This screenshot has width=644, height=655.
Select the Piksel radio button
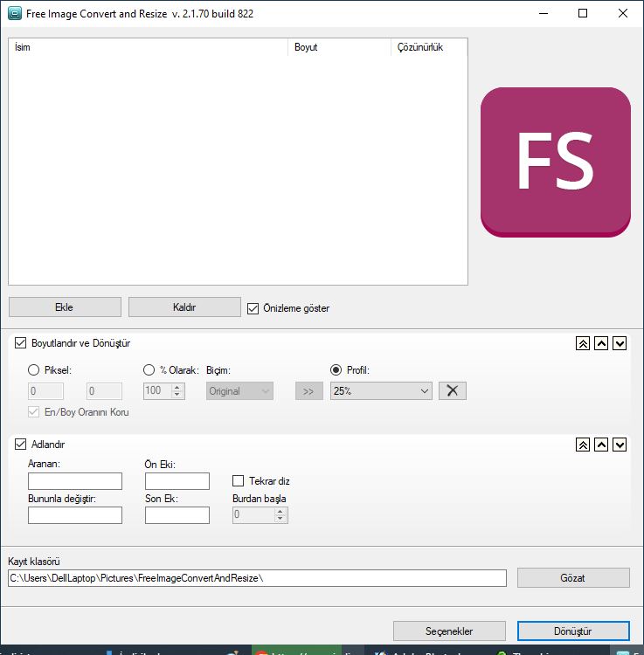pyautogui.click(x=33, y=370)
